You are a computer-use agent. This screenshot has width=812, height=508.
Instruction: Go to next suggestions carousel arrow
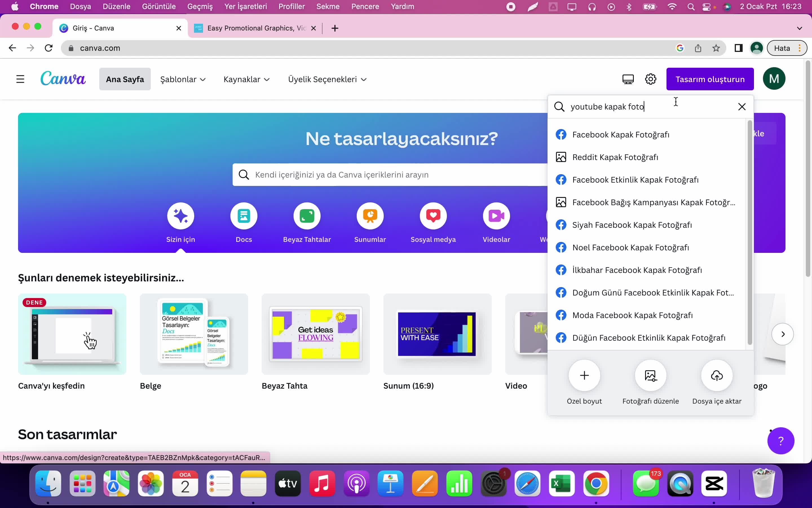782,334
